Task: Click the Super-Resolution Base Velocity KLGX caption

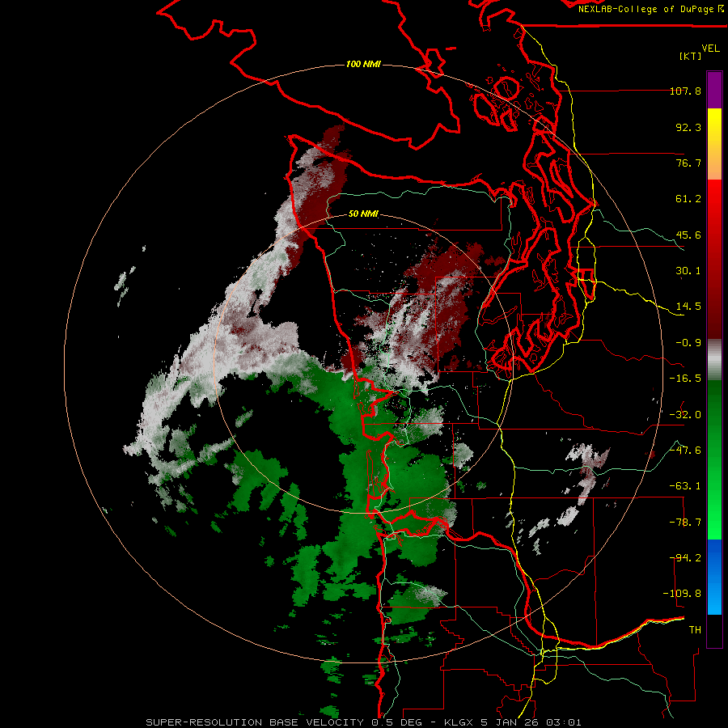Action: pos(363,722)
